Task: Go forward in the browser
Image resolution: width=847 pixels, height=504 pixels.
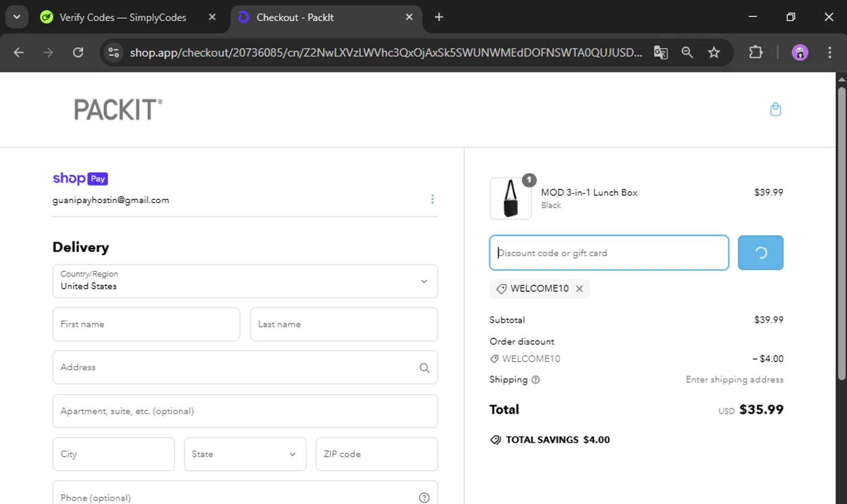Action: [x=48, y=52]
